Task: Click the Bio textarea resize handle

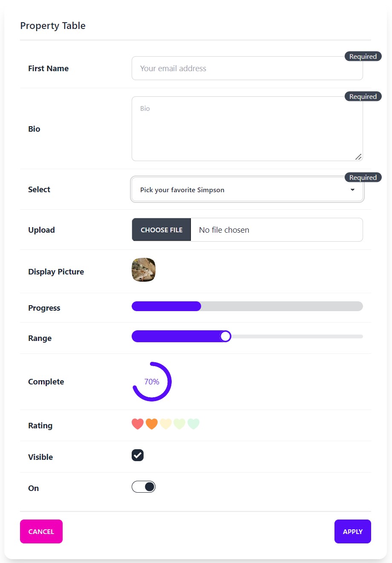Action: [x=358, y=157]
